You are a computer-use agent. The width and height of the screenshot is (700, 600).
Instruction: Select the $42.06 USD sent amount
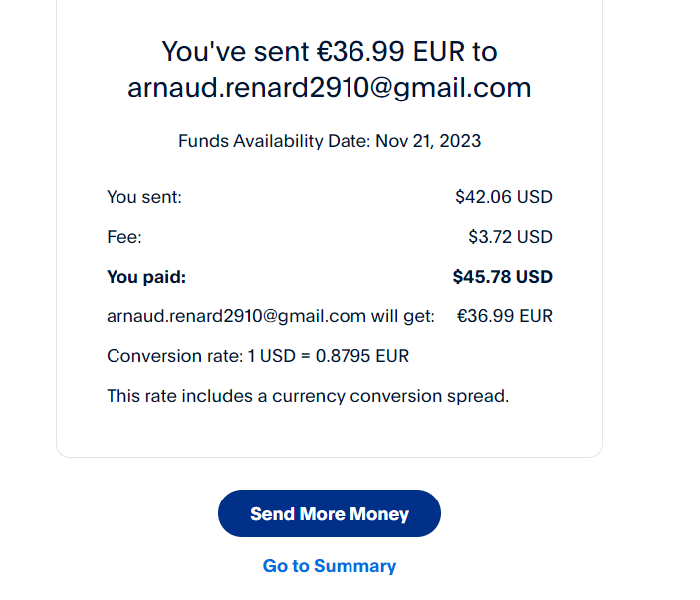(x=503, y=197)
